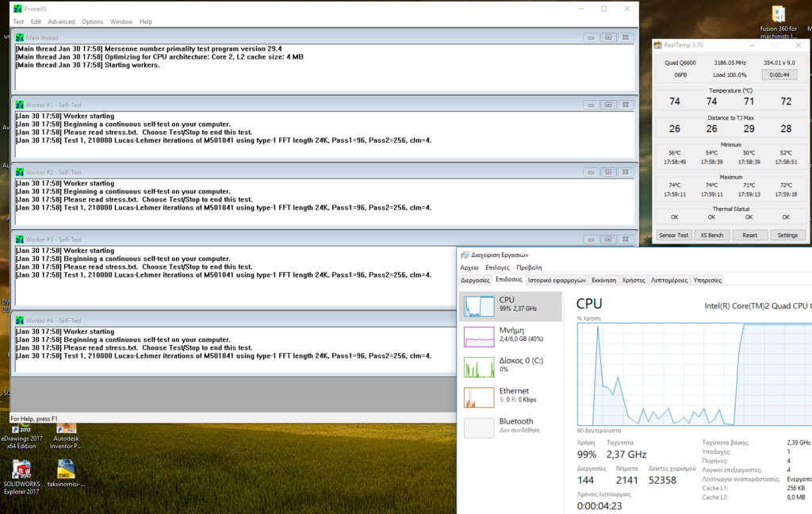The image size is (812, 514).
Task: Close the Worker #2 child window
Action: point(626,172)
